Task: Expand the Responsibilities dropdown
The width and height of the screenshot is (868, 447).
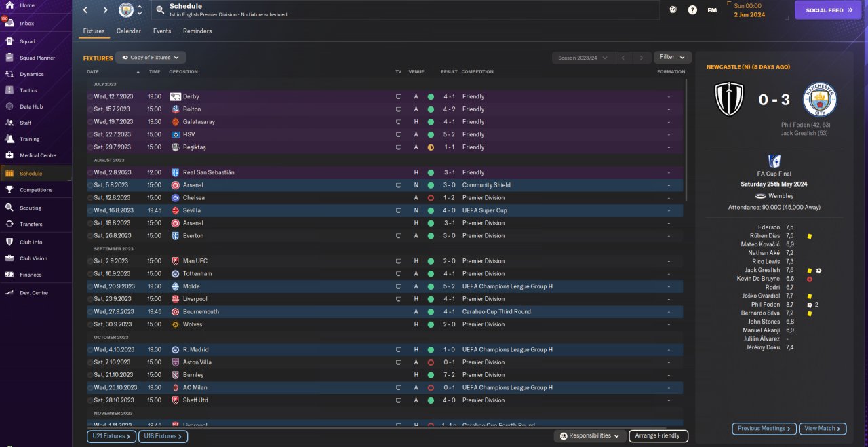Action: point(589,435)
